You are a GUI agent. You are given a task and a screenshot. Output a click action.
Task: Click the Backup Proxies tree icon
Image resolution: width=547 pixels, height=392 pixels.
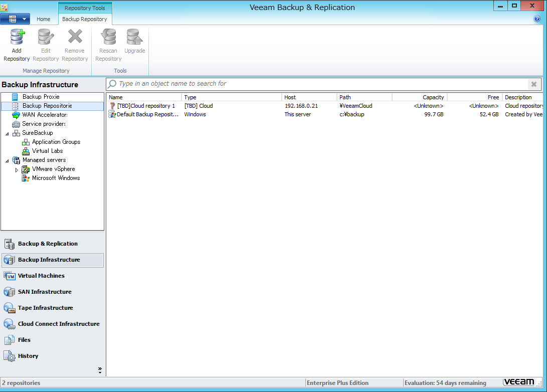15,97
